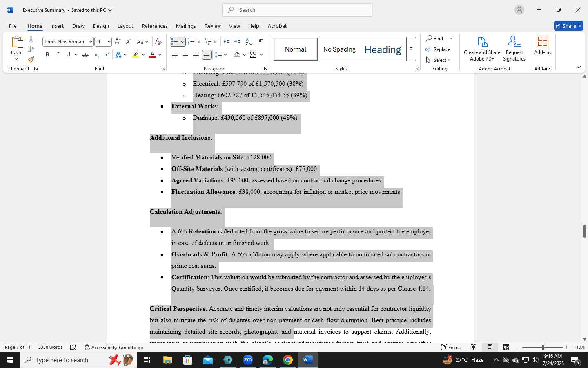Click the Search box in title bar
The height and width of the screenshot is (368, 588).
[x=297, y=10]
